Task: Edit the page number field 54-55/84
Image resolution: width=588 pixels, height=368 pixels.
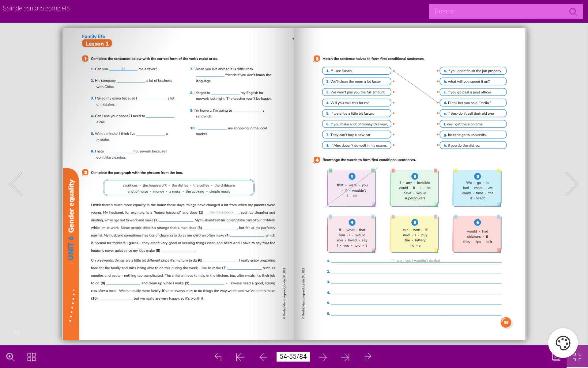Action: coord(293,357)
